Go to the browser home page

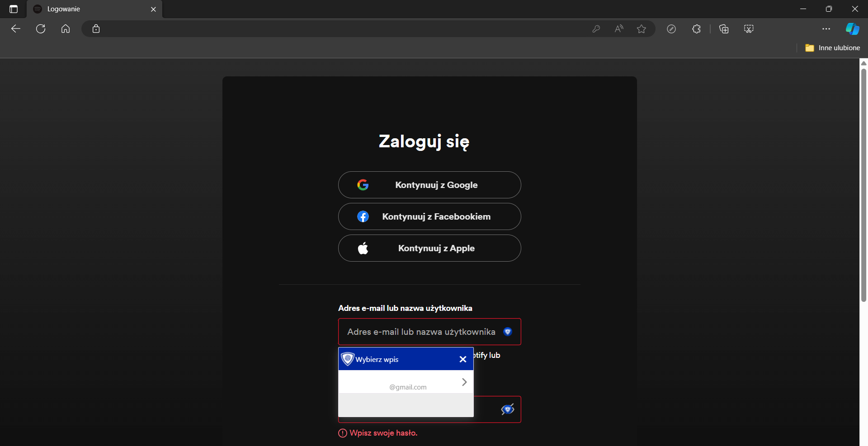pyautogui.click(x=66, y=29)
